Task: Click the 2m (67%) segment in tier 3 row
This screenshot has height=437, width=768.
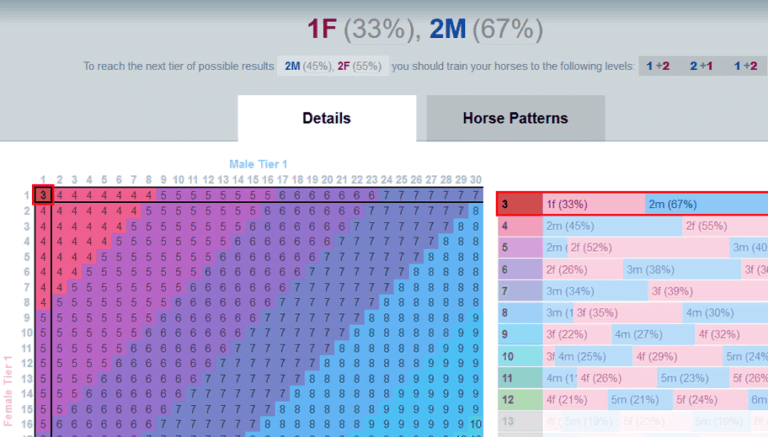Action: (706, 204)
